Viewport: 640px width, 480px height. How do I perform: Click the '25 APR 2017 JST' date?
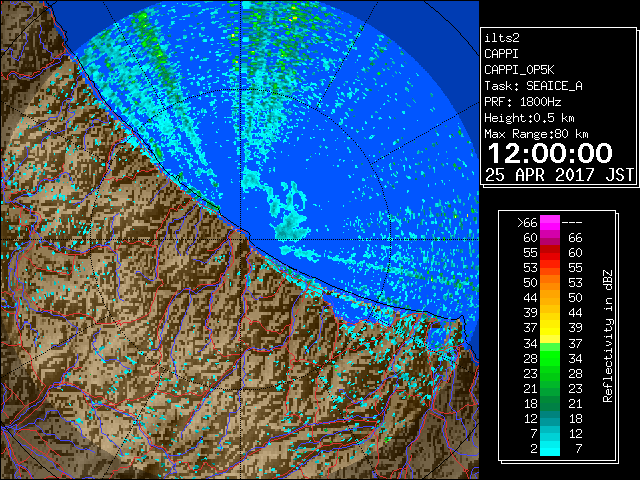click(559, 175)
